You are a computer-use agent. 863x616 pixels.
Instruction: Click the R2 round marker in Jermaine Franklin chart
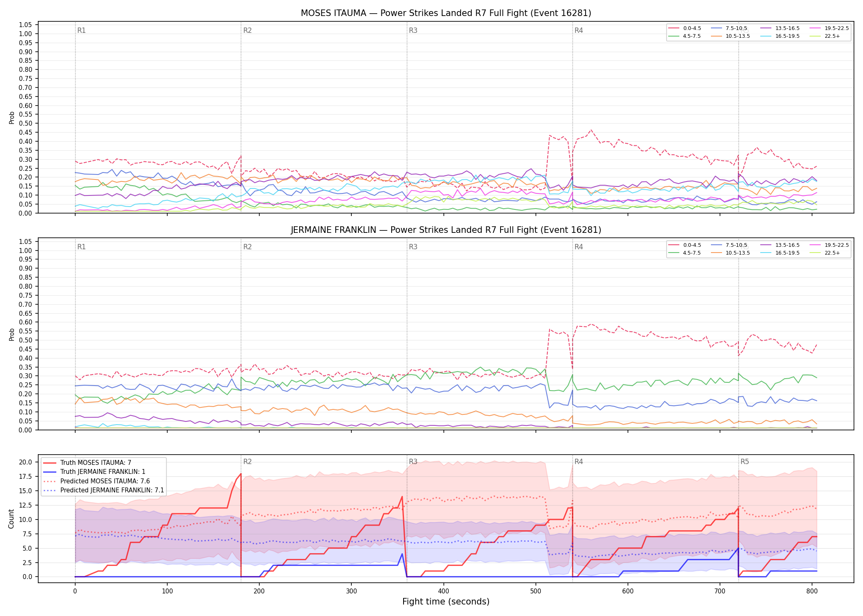coord(247,247)
